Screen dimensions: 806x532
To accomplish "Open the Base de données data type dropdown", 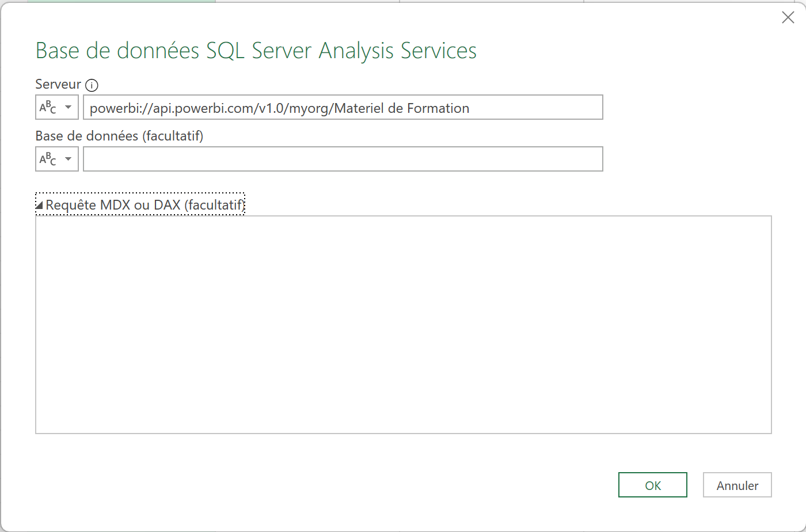I will [57, 159].
